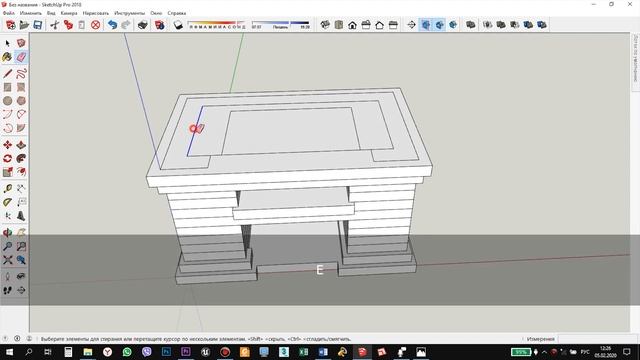Viewport: 640px width, 360px height.
Task: Toggle Display Section Planes
Action: (x=425, y=25)
